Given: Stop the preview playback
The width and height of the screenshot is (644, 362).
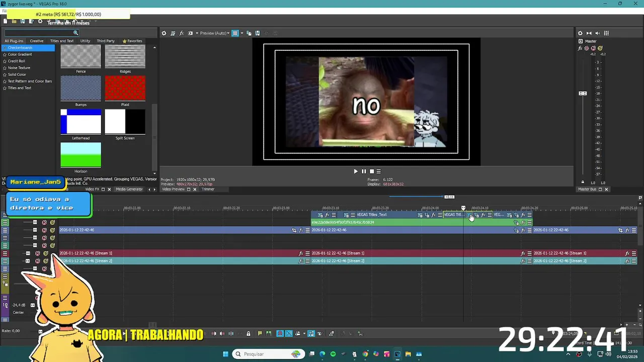Looking at the screenshot, I should 372,171.
